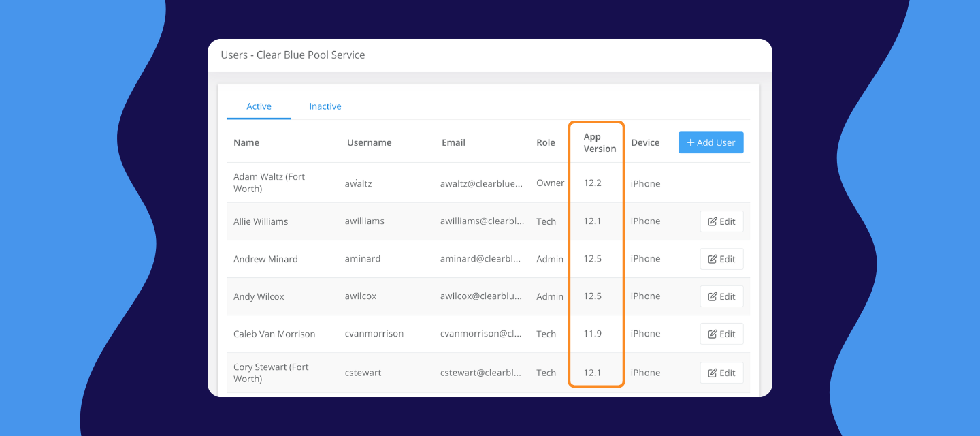Select the Active tab

259,106
